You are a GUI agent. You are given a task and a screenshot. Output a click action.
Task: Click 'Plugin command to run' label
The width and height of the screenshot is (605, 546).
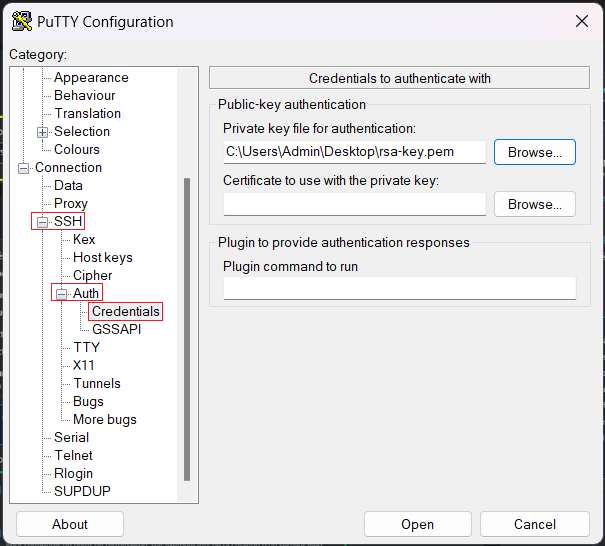(x=291, y=267)
